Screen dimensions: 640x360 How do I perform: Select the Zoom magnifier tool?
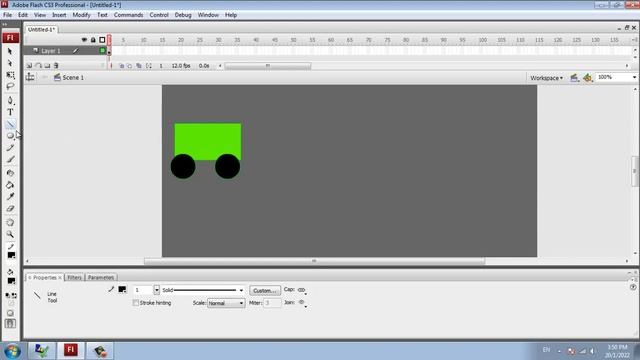tap(10, 234)
